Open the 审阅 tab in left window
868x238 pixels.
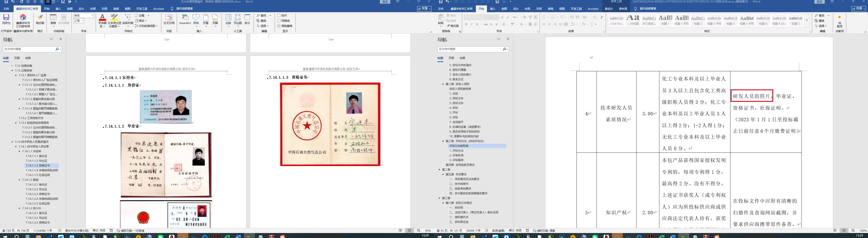[x=116, y=9]
